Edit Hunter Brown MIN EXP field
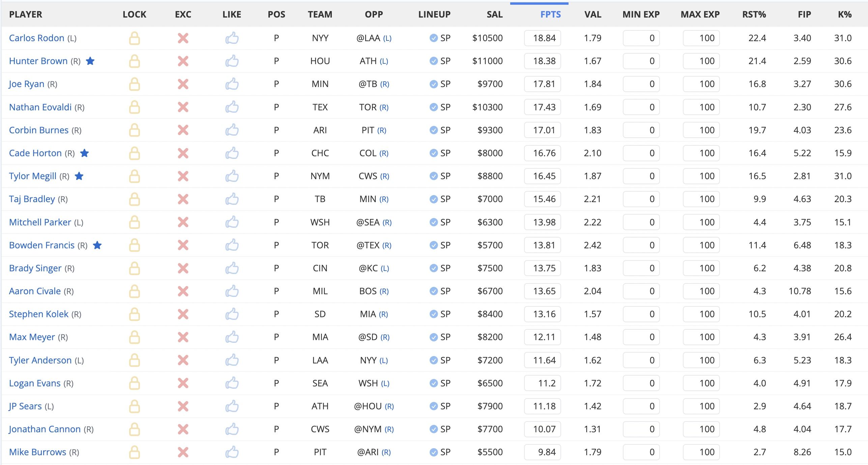Screen dimensions: 868x465 pyautogui.click(x=641, y=61)
